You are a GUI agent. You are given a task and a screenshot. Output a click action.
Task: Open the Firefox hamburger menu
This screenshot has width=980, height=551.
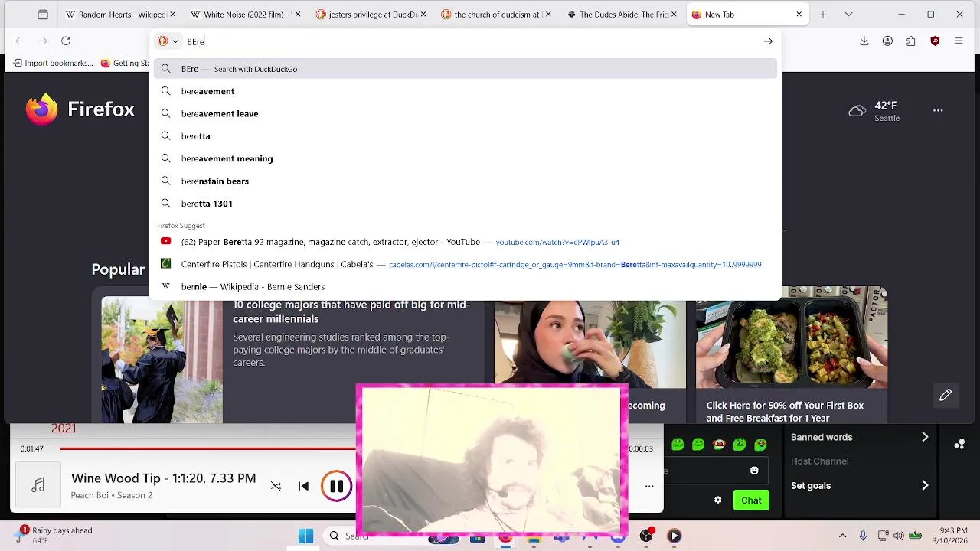click(x=959, y=41)
